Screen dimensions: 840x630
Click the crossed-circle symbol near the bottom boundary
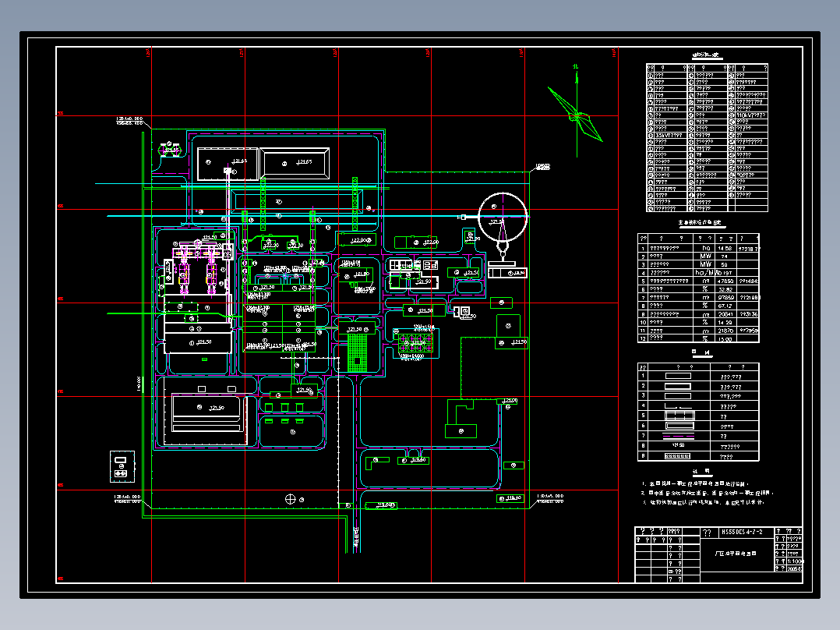pyautogui.click(x=291, y=499)
